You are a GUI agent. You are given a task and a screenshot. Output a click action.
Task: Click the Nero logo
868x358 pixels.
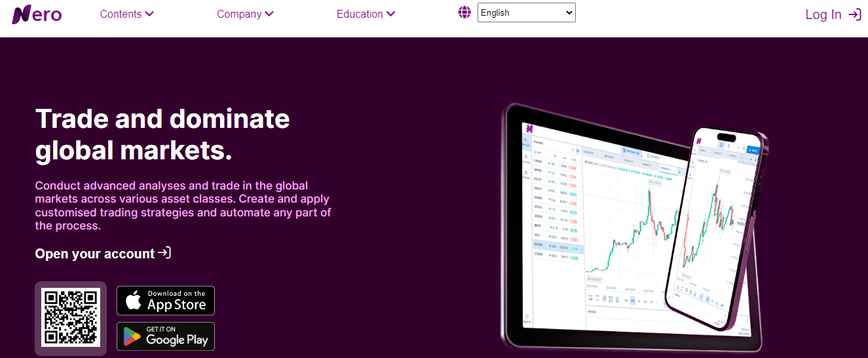coord(37,14)
